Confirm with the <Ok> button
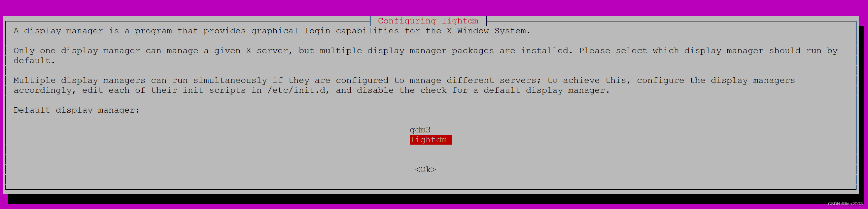The width and height of the screenshot is (868, 209). [x=425, y=169]
